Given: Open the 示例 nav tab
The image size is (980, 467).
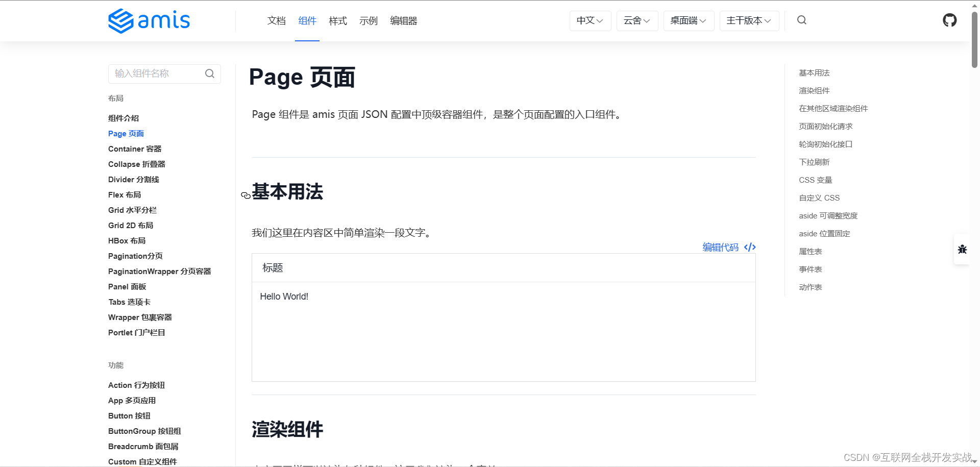Looking at the screenshot, I should click(x=369, y=21).
